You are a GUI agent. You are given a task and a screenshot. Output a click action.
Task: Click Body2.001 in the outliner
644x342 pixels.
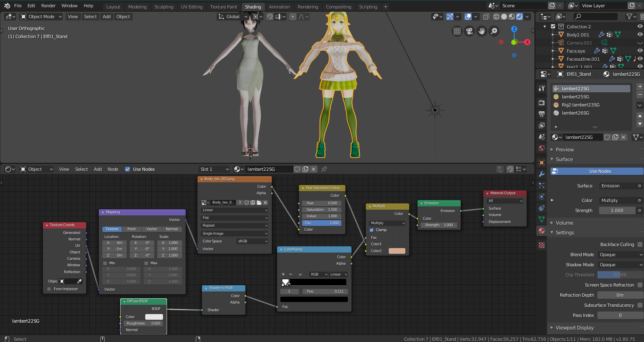point(578,35)
